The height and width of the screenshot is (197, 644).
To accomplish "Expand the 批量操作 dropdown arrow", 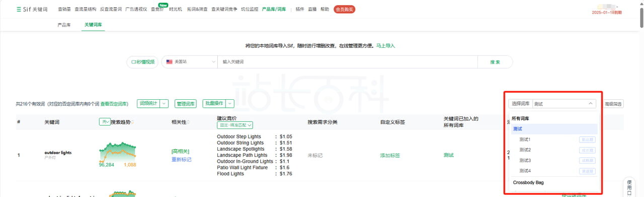I will (230, 103).
